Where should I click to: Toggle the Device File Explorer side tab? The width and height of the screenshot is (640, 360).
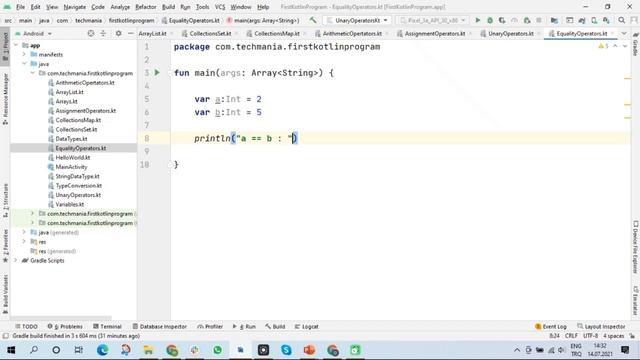(635, 247)
